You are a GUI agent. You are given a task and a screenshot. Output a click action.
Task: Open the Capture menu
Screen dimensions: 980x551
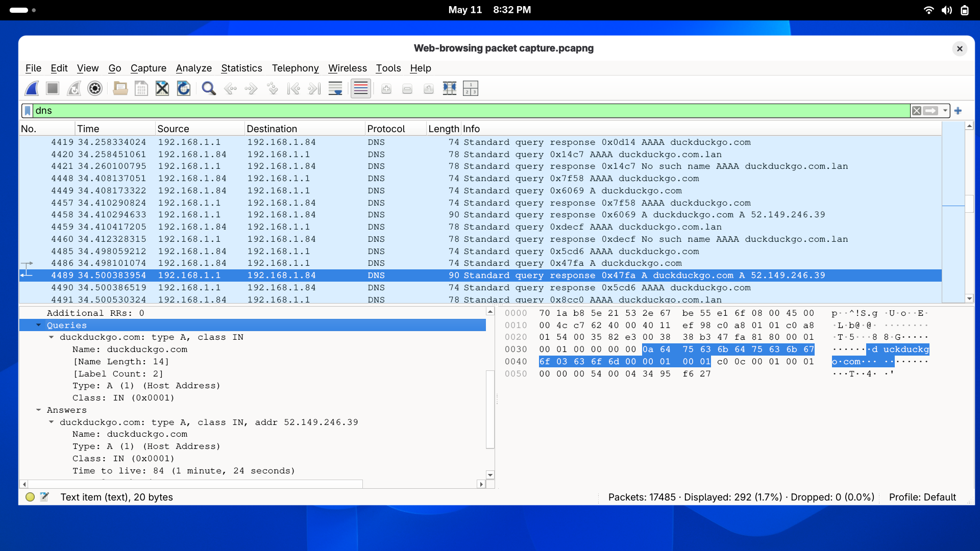point(149,68)
